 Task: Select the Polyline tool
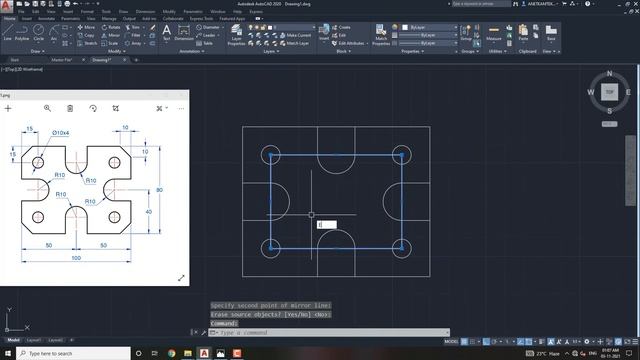click(22, 32)
